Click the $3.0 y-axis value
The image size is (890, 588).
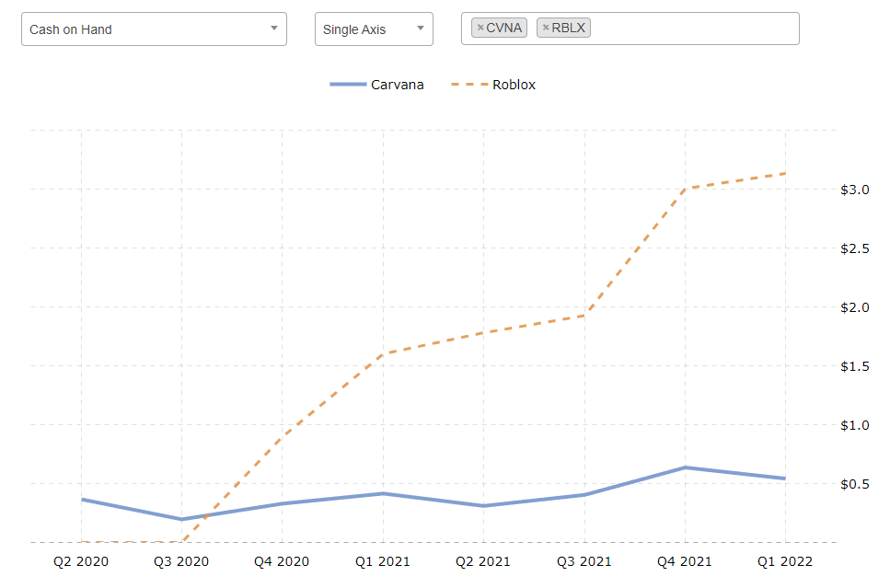tap(855, 190)
